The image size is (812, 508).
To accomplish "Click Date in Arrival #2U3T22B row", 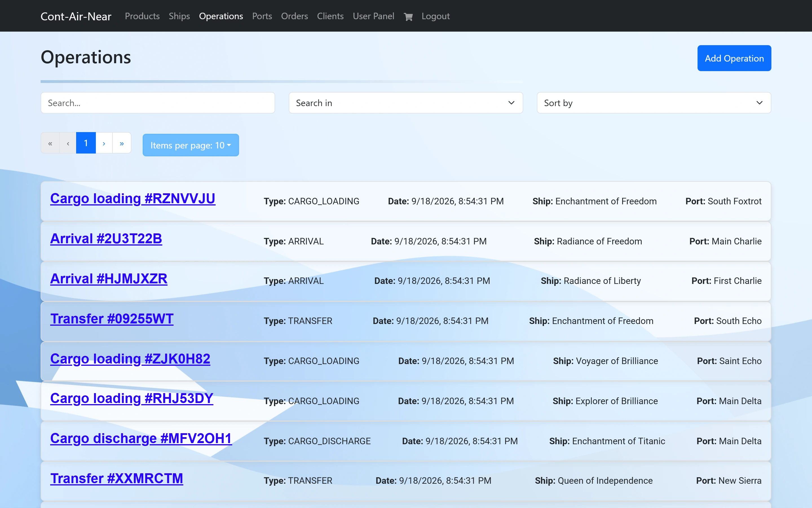I will [x=429, y=241].
